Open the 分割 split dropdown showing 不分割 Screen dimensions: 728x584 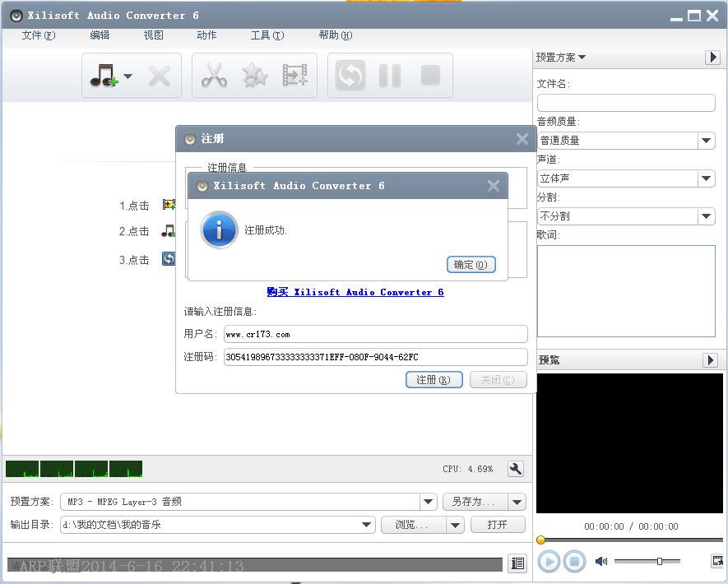click(707, 216)
